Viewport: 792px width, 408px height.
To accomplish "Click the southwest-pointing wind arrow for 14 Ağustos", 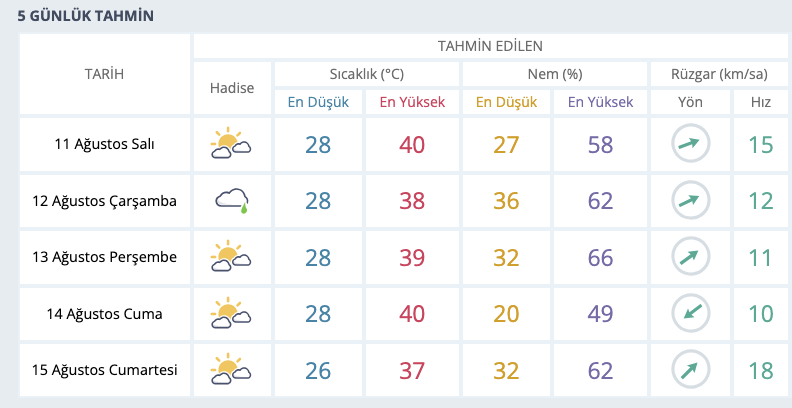I will point(690,313).
